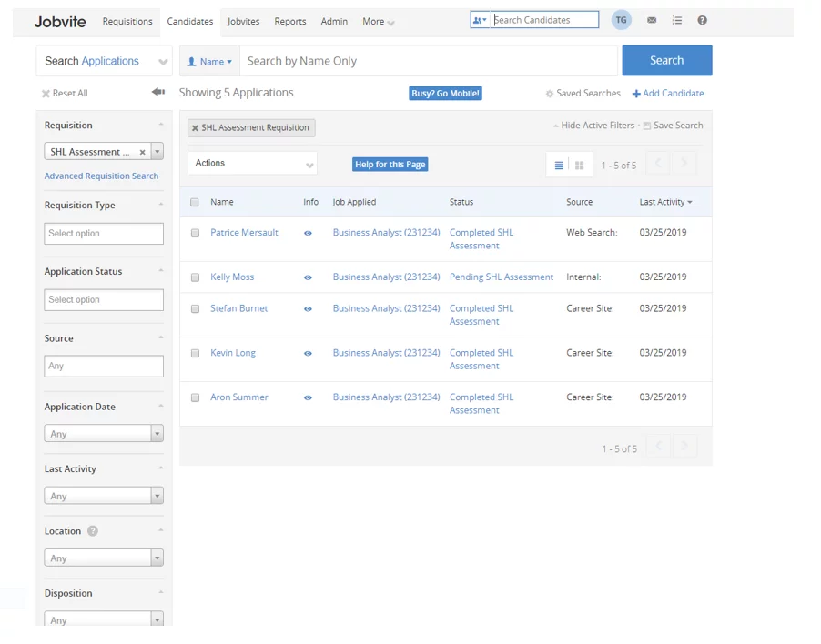Click the help question mark icon
The image size is (821, 644).
tap(702, 20)
